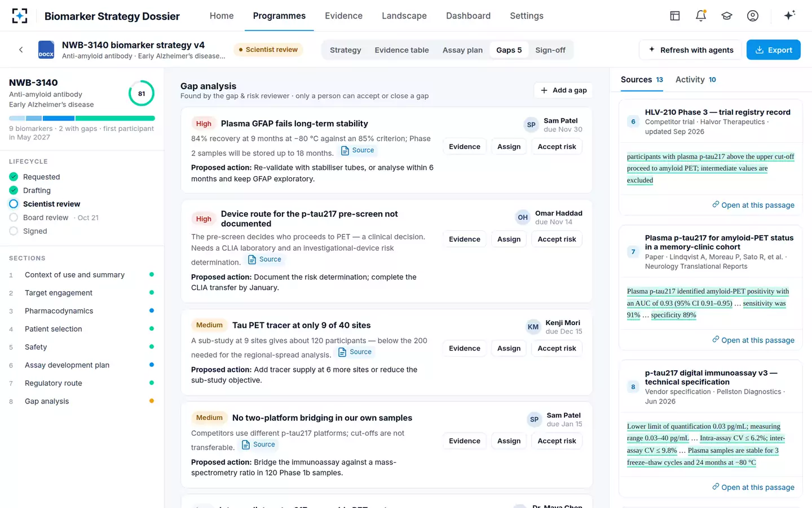Click the sparkle AI assistant icon
Viewport: 812px width, 508px height.
click(789, 15)
